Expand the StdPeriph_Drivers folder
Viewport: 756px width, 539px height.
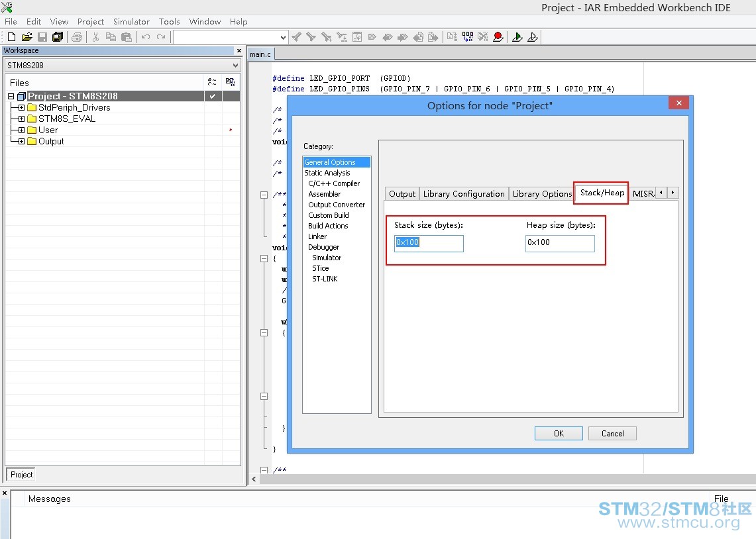[21, 107]
